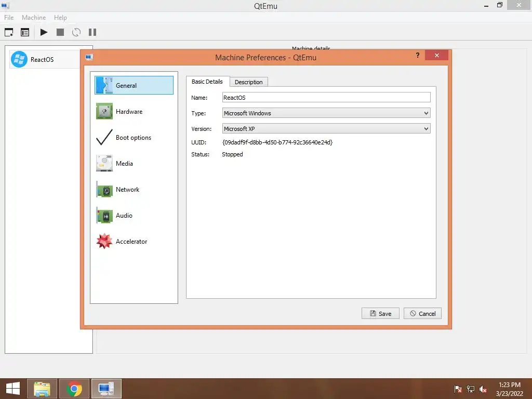Restore down the QtEmu main window
Screen dimensions: 532x399
[500, 5]
